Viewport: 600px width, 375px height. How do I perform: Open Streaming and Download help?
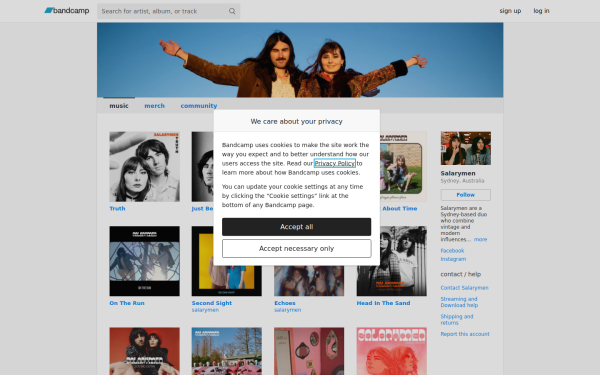point(459,302)
